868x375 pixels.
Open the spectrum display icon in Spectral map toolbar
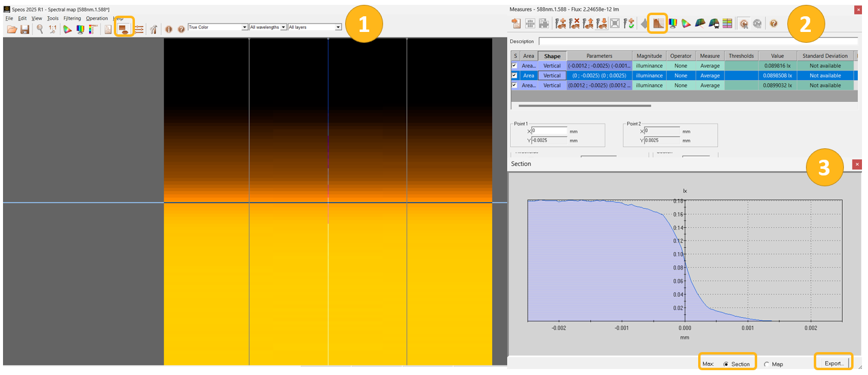80,29
